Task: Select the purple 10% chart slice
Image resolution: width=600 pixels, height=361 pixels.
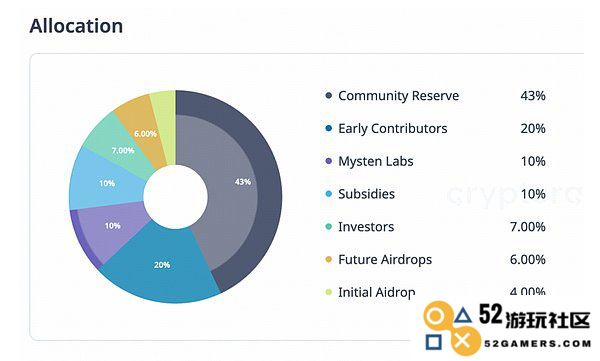Action: click(112, 226)
